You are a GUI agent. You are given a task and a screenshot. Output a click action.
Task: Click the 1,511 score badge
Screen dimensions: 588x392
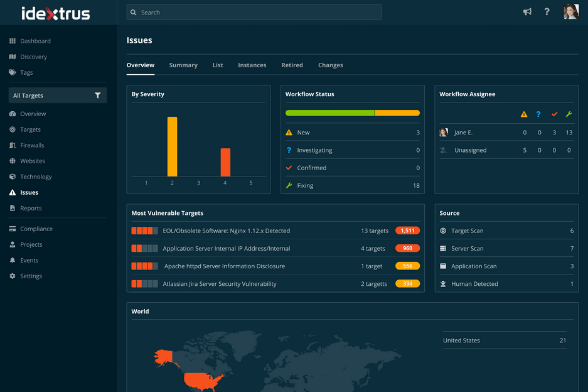click(407, 231)
